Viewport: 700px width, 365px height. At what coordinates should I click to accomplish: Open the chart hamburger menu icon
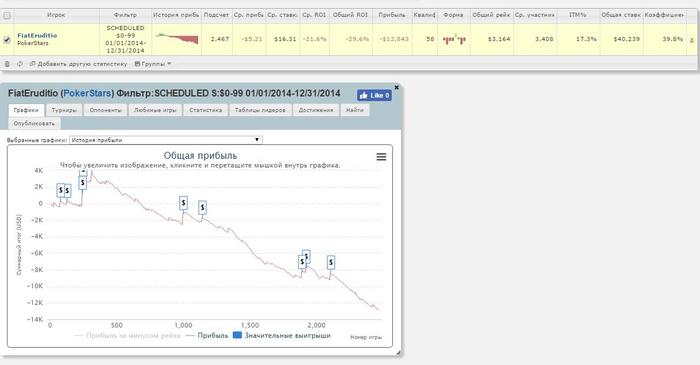[x=381, y=157]
